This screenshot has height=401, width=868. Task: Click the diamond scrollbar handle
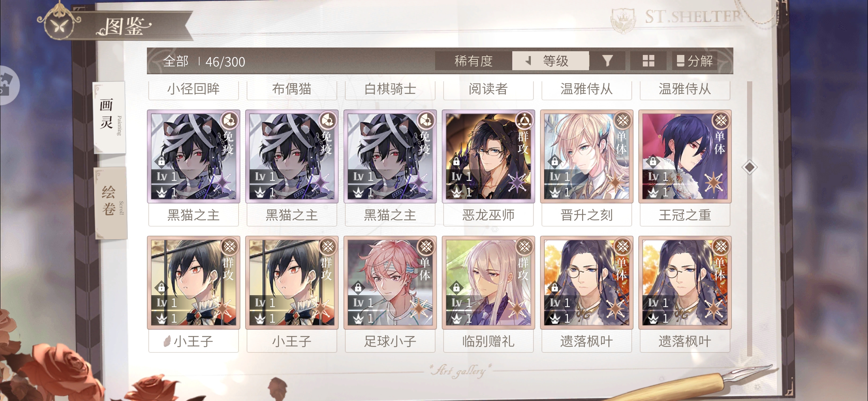tap(749, 167)
